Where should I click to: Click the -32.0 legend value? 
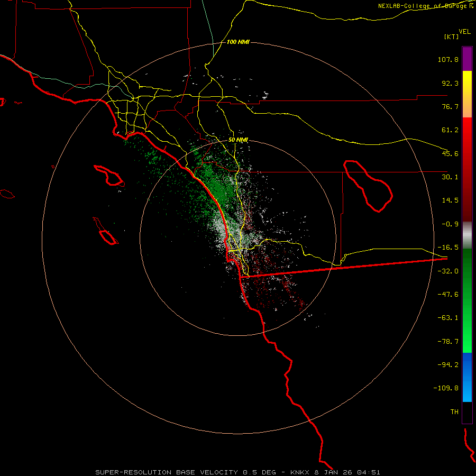[448, 271]
